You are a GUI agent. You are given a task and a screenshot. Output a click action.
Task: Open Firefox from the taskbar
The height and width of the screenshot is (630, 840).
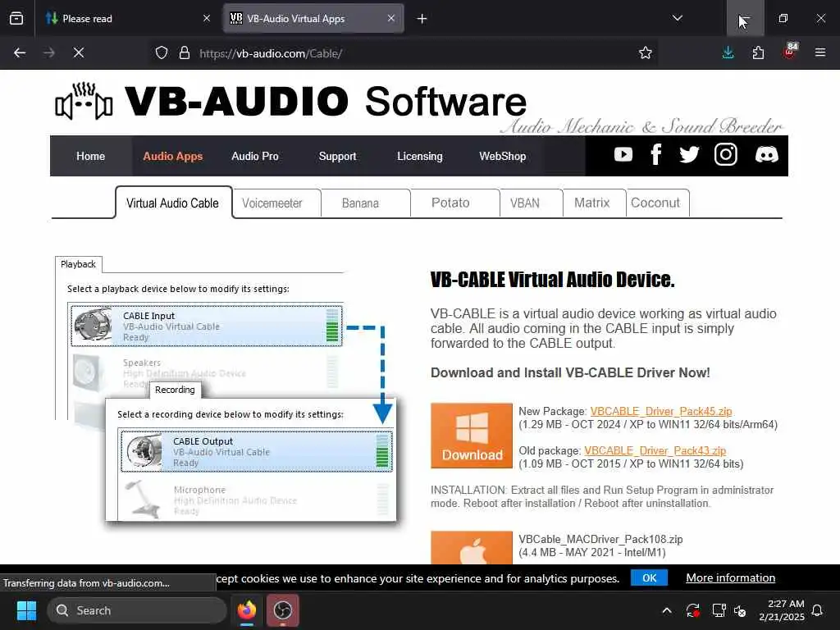(x=247, y=610)
